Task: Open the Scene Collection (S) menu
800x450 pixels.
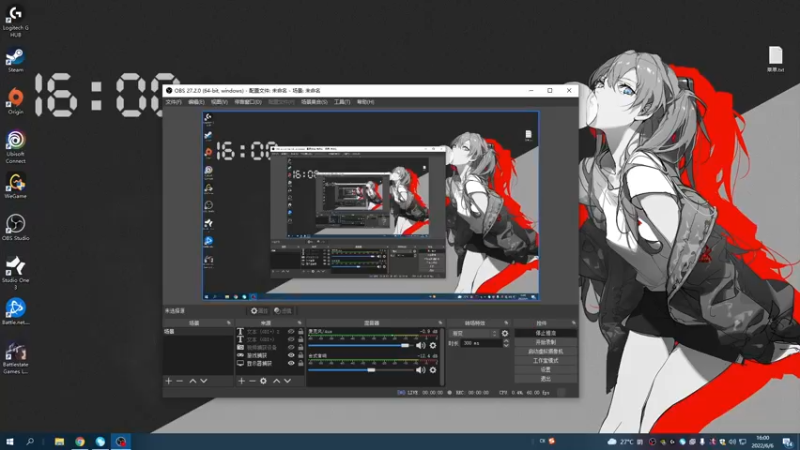Action: click(314, 102)
